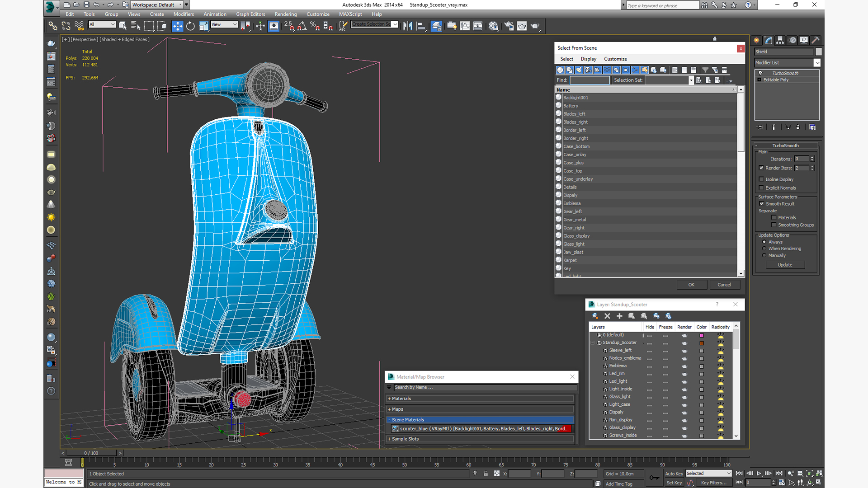Open the Material Editor from main toolbar

(x=493, y=26)
